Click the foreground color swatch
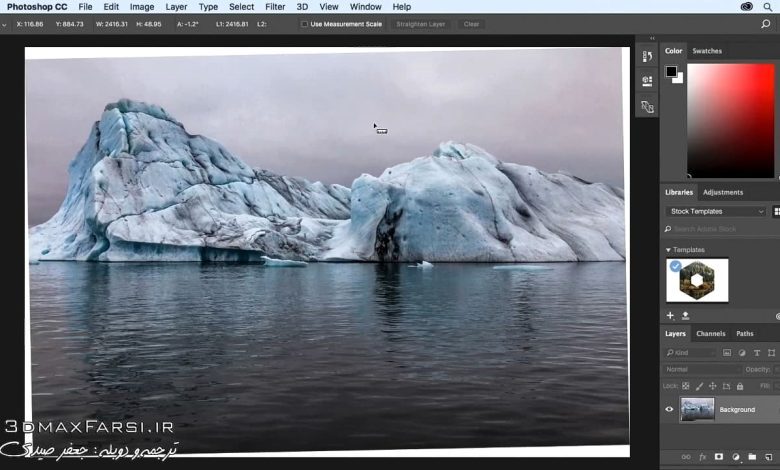 click(672, 71)
